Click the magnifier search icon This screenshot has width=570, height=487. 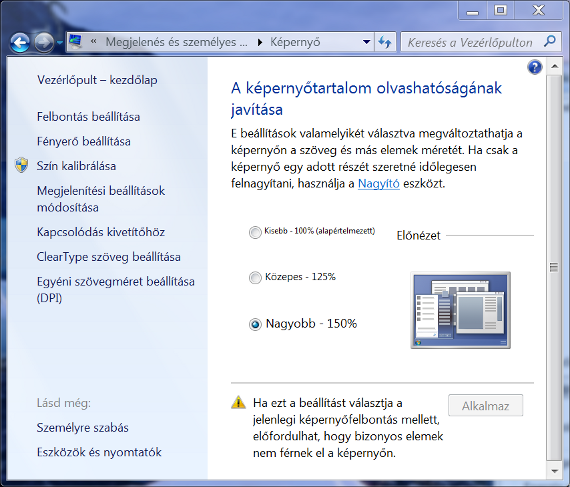549,41
